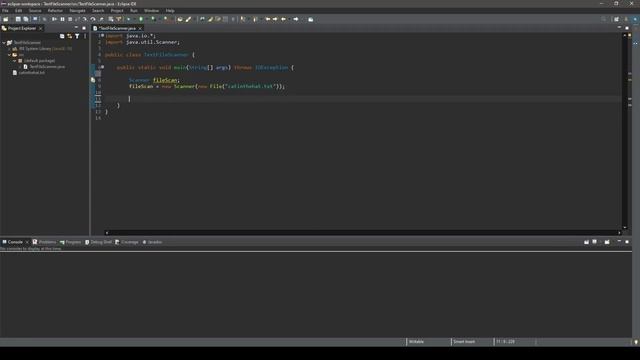Screen dimensions: 640x360
Task: Expand the JRE System Library node
Action: point(9,49)
